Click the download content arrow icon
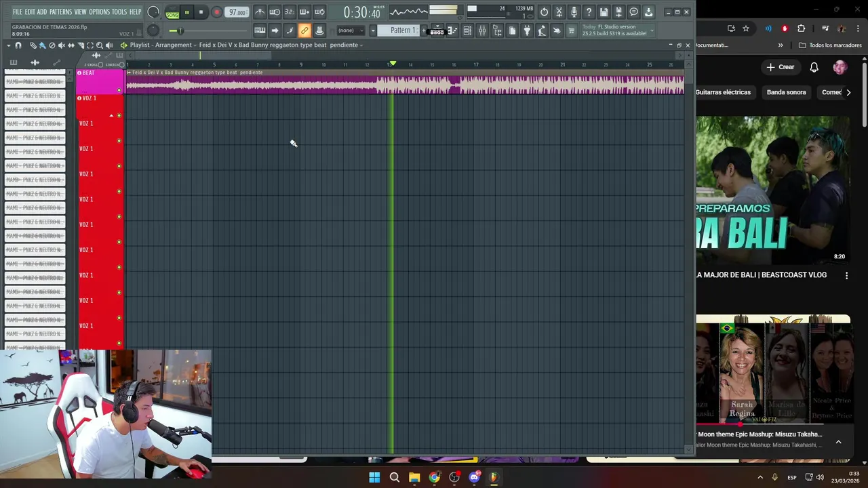Image resolution: width=868 pixels, height=488 pixels. [x=648, y=12]
